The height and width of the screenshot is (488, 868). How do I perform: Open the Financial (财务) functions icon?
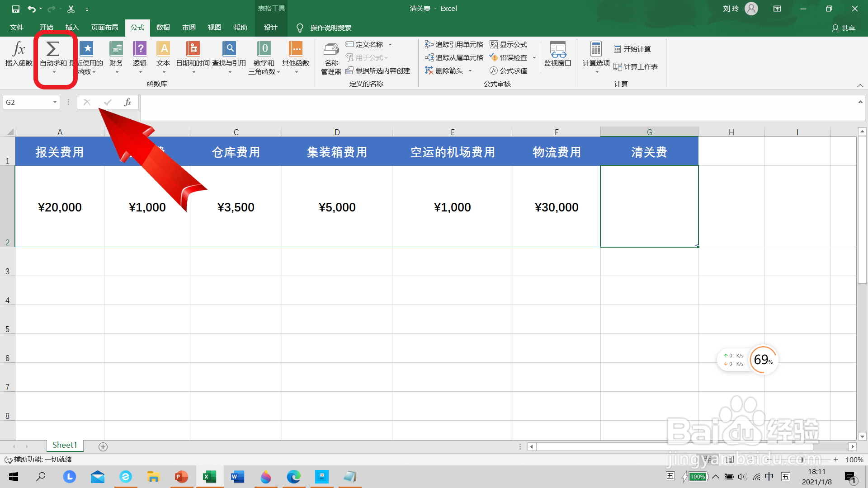(x=116, y=49)
